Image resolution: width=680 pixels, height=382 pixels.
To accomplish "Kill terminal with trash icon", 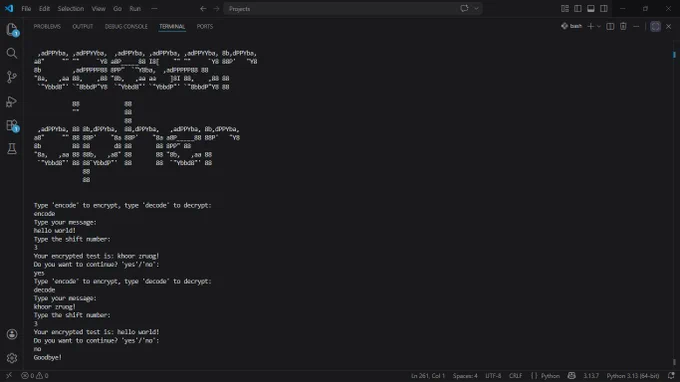I will (x=623, y=26).
